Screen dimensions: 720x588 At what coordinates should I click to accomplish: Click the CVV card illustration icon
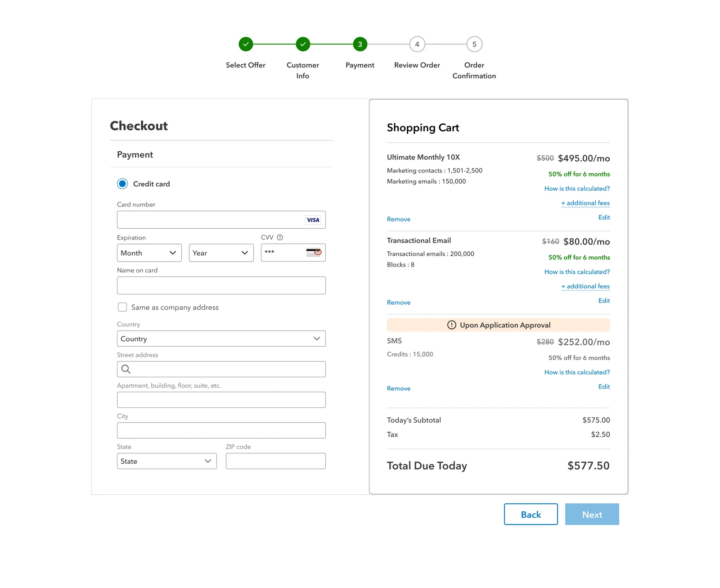(314, 252)
